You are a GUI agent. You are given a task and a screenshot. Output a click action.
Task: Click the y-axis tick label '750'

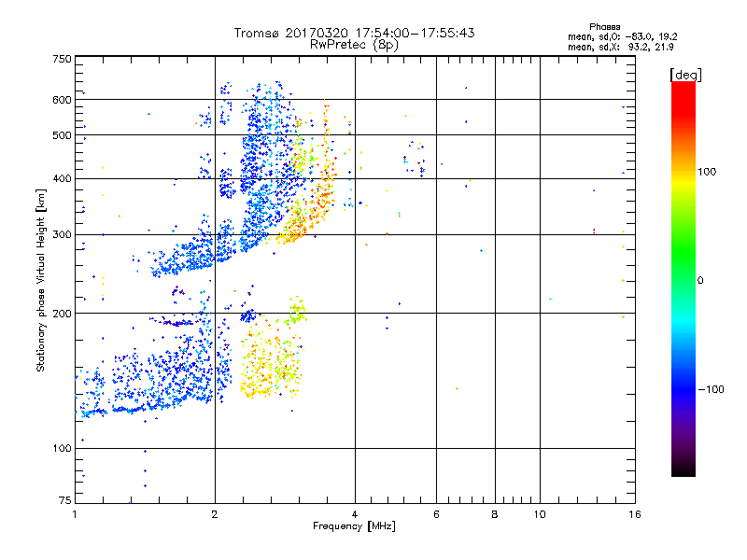pos(62,59)
